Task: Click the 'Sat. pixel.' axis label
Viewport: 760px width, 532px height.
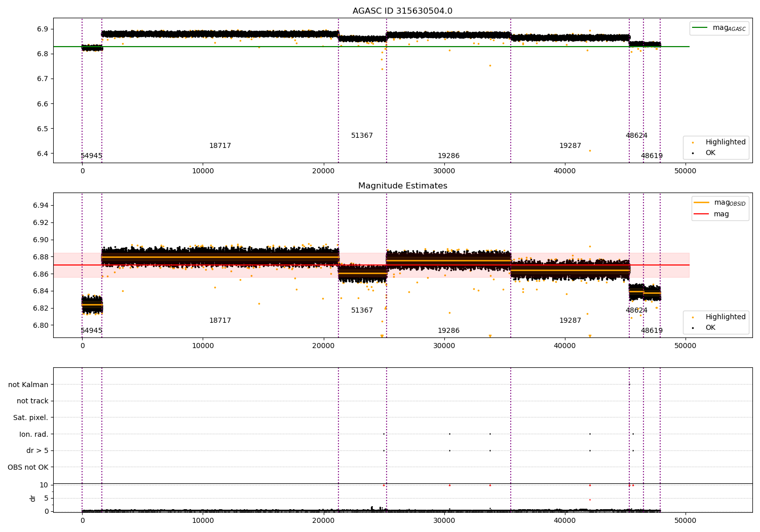Action: point(31,418)
